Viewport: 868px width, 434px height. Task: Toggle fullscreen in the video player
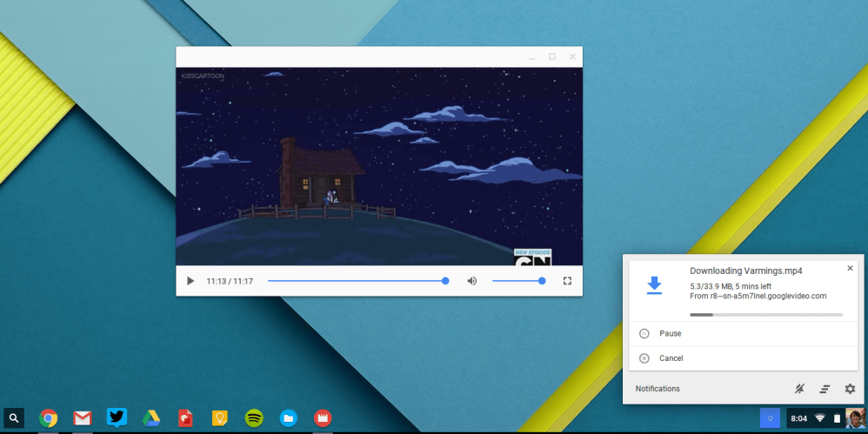pos(567,281)
